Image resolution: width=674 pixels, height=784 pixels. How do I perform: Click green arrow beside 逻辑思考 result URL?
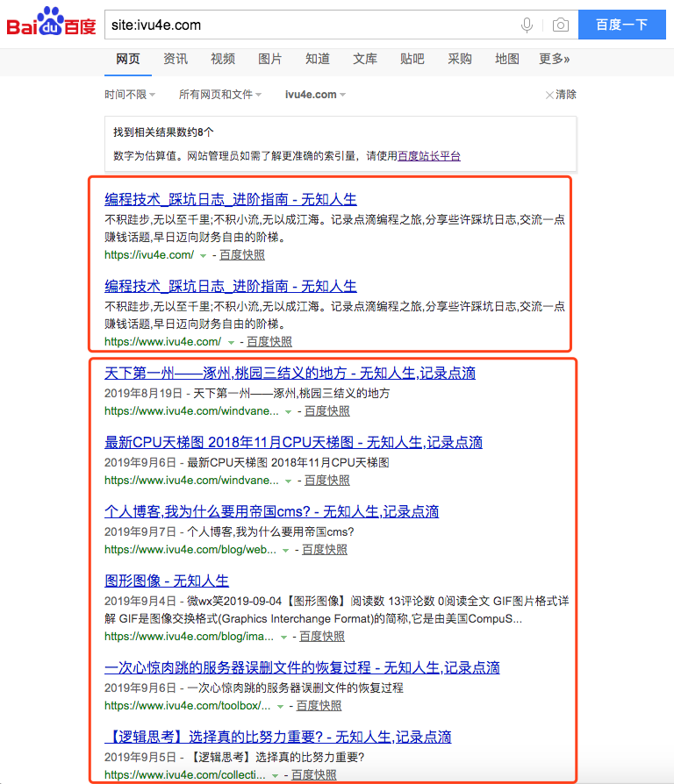(x=276, y=776)
